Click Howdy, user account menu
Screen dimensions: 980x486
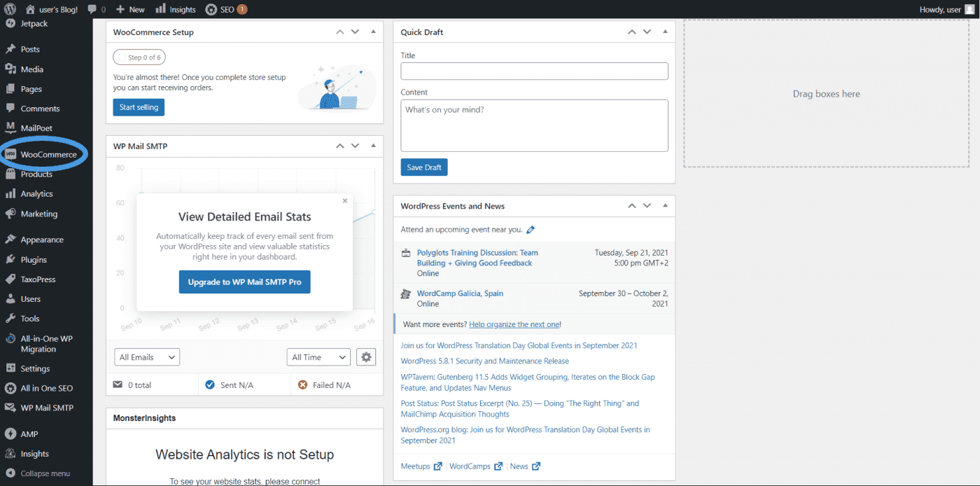click(947, 9)
